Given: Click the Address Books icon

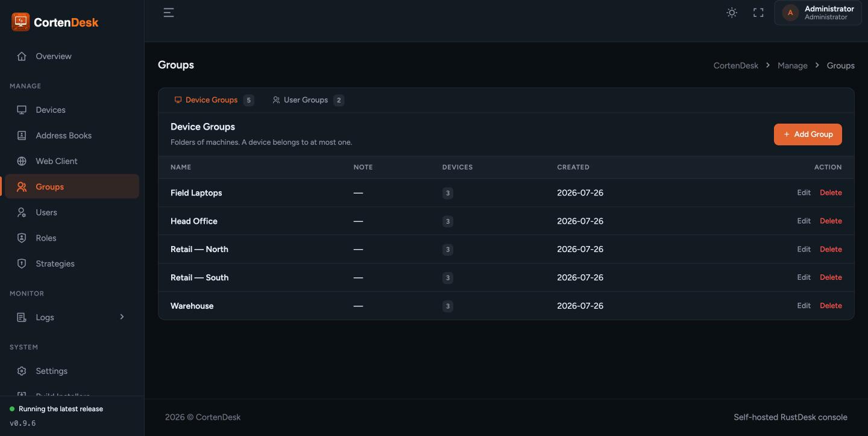Looking at the screenshot, I should click(x=22, y=136).
